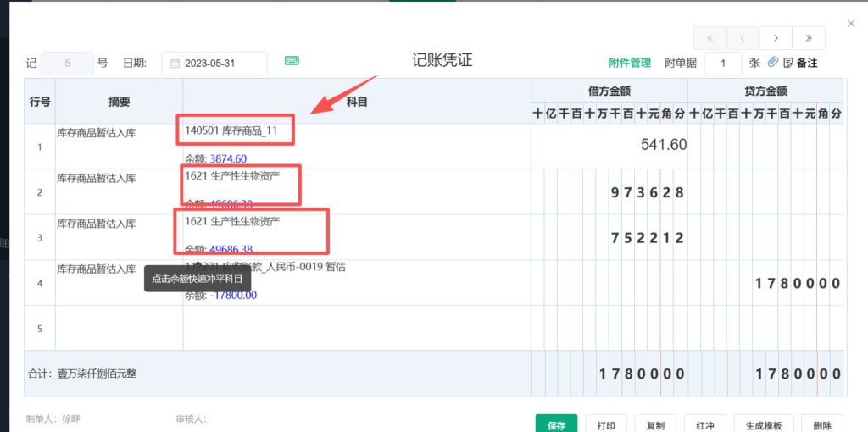This screenshot has width=868, height=432.
Task: Open 附件管理 attachment management
Action: [630, 63]
